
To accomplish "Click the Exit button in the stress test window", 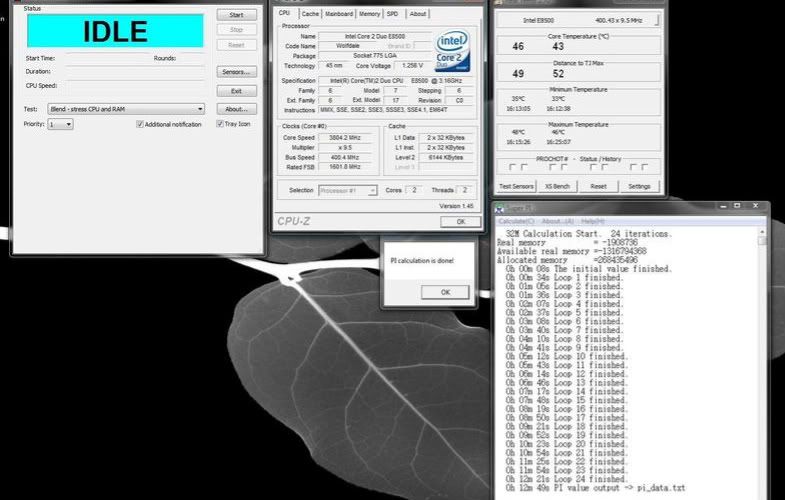I will (x=237, y=91).
